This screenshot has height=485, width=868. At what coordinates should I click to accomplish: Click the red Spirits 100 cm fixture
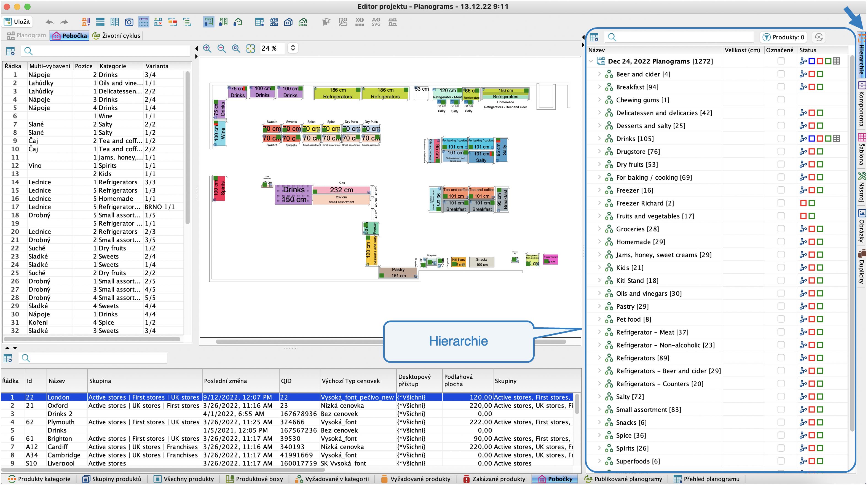219,188
